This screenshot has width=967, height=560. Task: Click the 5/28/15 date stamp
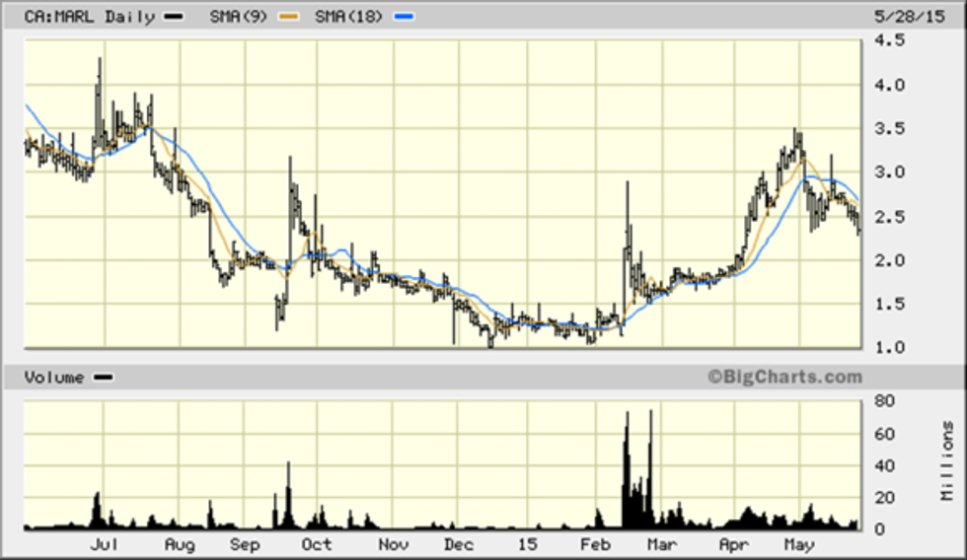[917, 17]
